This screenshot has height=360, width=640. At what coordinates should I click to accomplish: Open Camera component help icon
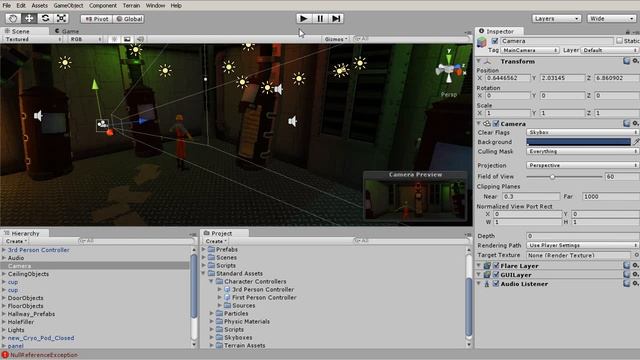[x=627, y=123]
